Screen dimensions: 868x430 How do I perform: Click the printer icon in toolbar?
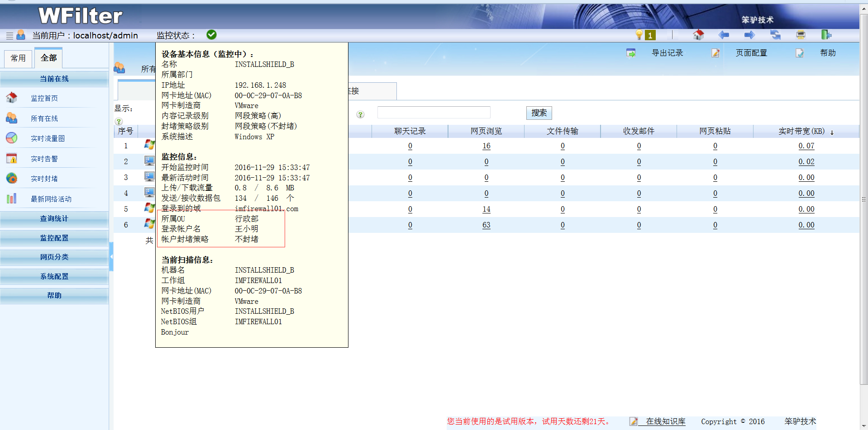point(801,35)
